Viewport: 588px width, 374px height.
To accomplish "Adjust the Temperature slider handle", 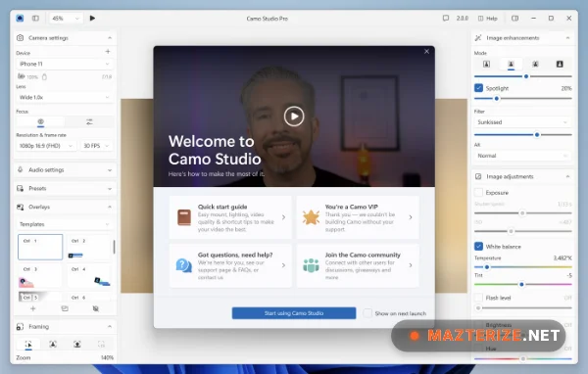I will click(487, 267).
